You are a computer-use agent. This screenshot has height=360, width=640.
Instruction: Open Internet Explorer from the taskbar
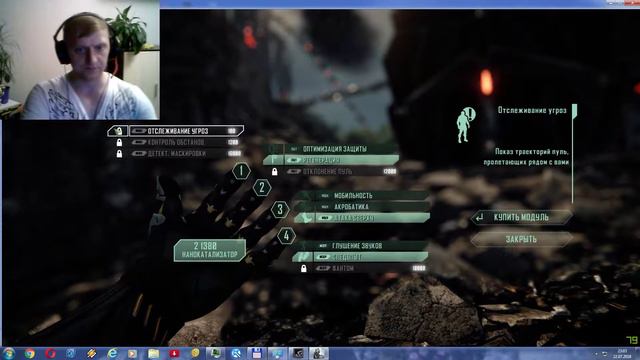(112, 353)
